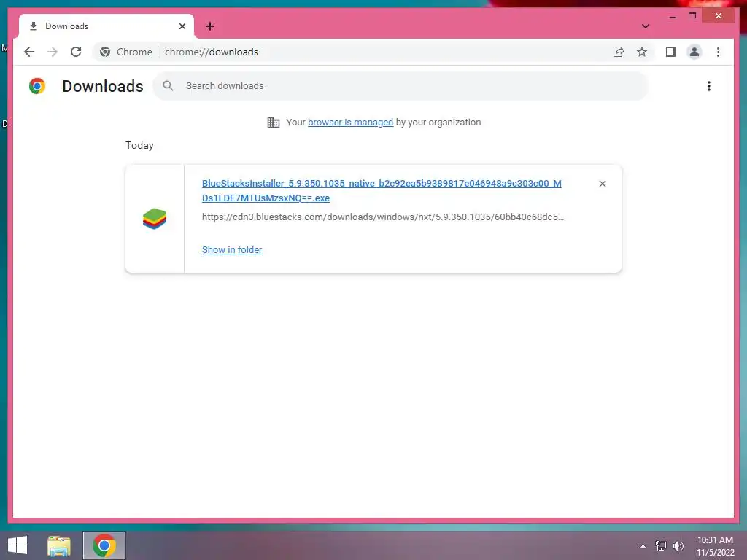Click Show in folder

click(x=232, y=250)
